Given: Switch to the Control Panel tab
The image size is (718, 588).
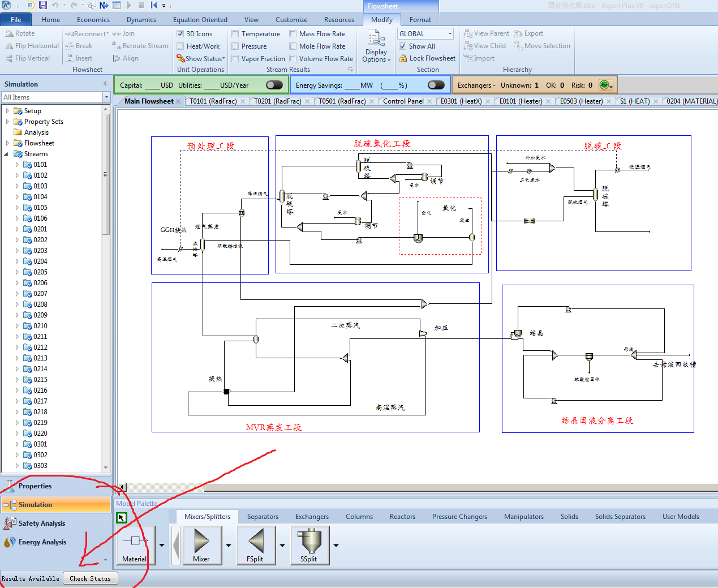Looking at the screenshot, I should click(403, 101).
